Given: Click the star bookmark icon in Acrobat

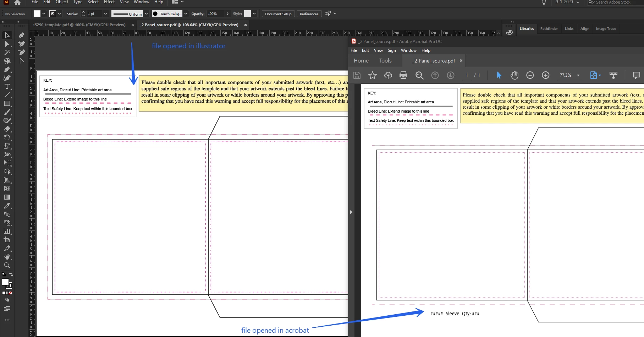Looking at the screenshot, I should click(372, 75).
